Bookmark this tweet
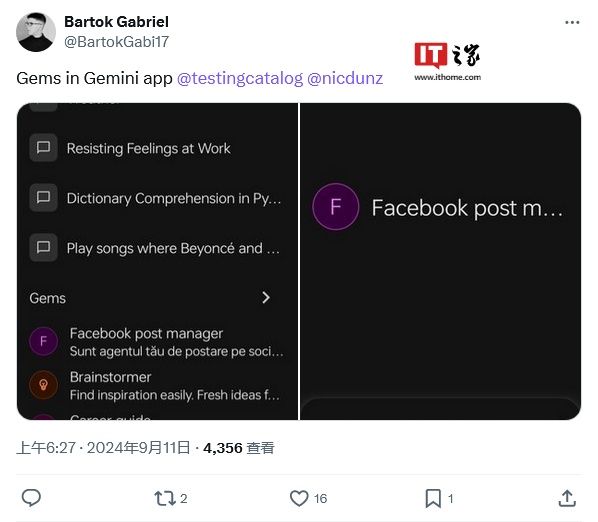The width and height of the screenshot is (598, 522). tap(433, 498)
